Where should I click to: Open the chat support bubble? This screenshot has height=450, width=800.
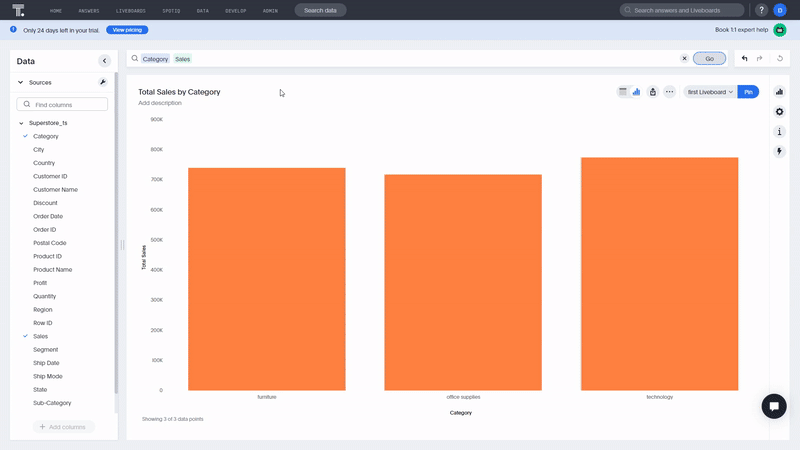click(x=774, y=406)
